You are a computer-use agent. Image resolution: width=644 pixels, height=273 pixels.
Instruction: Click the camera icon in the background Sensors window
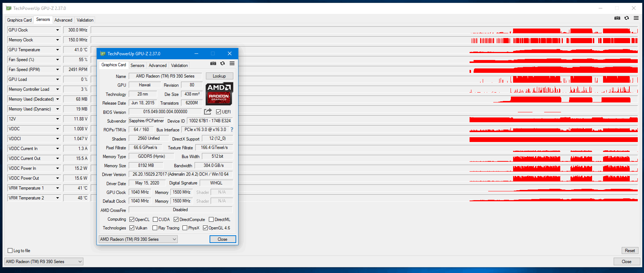(x=617, y=18)
